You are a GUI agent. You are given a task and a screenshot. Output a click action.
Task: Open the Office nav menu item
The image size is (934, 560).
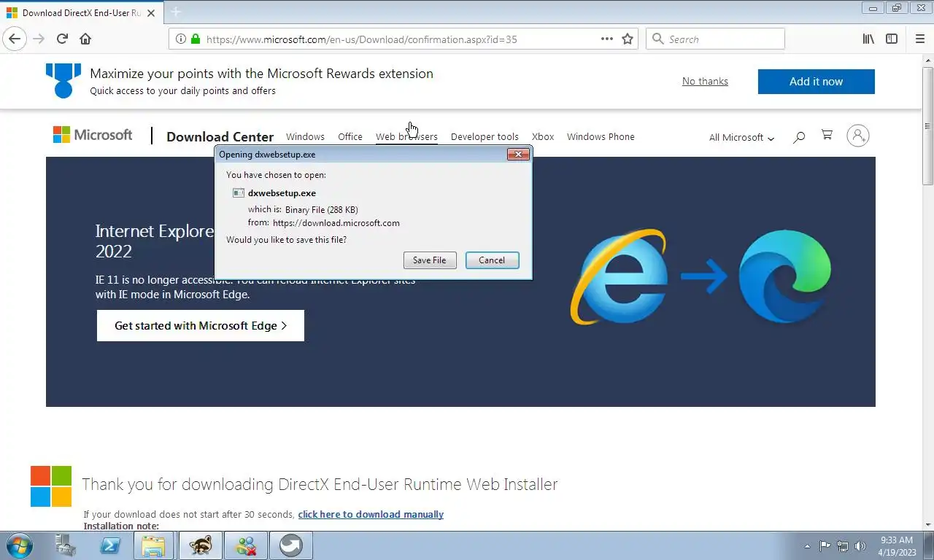click(350, 136)
